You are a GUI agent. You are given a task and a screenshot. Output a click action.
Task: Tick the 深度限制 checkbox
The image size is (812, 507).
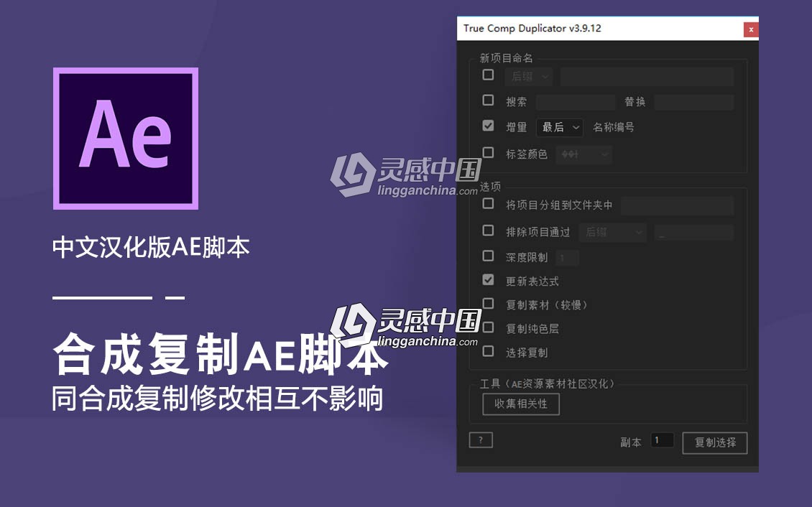pos(488,256)
